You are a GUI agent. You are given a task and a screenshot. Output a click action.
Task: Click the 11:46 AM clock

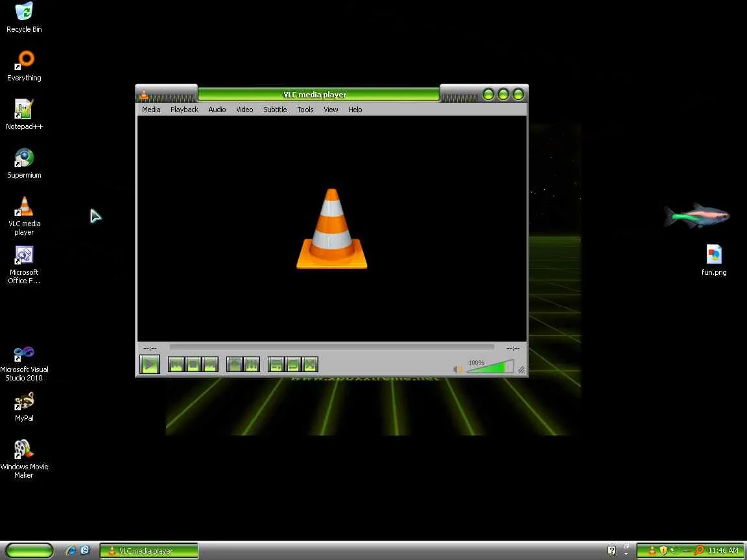723,551
